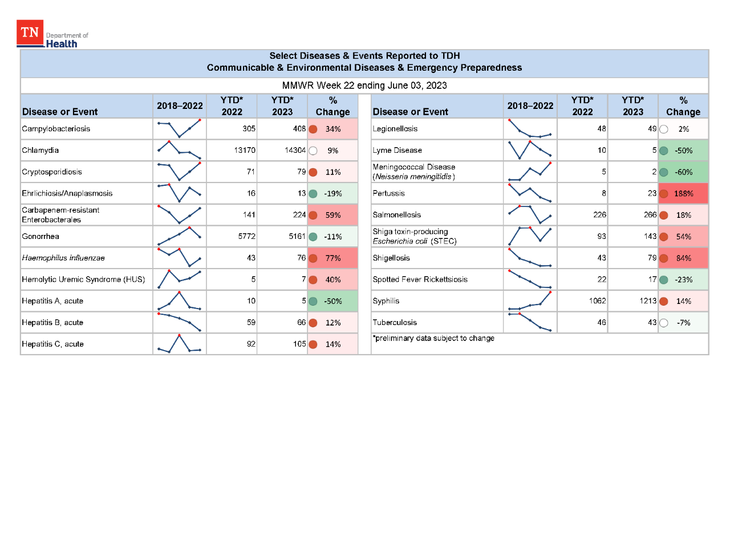
Task: Expand the 2018–2022 trend column header
Action: [x=179, y=105]
